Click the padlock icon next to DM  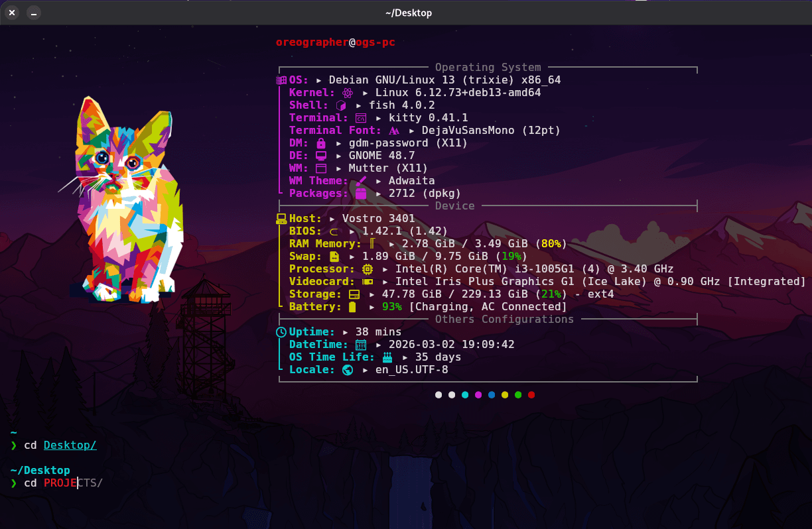pos(321,143)
